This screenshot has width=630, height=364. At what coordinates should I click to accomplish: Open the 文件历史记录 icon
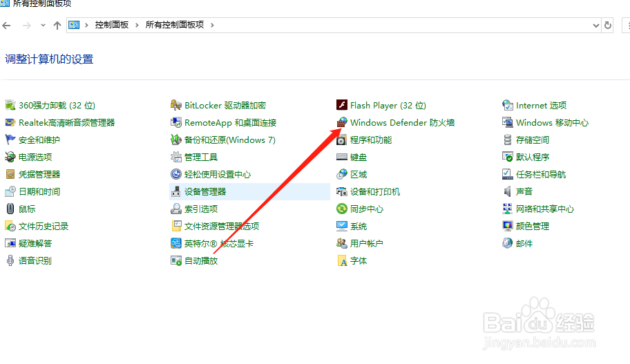[10, 226]
